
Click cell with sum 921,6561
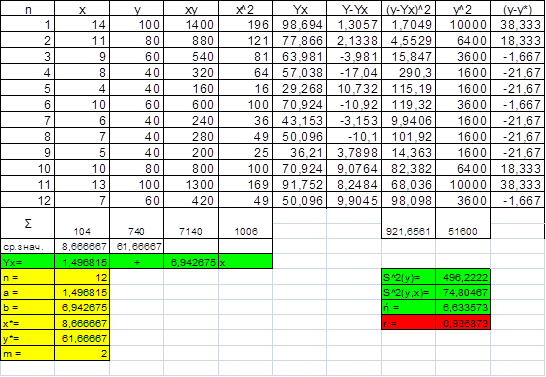point(408,223)
